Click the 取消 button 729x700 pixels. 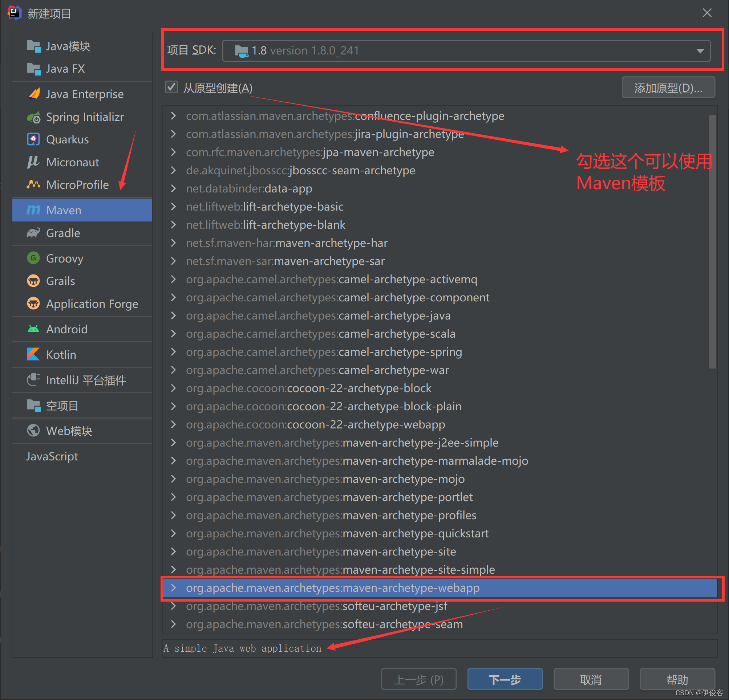[591, 679]
